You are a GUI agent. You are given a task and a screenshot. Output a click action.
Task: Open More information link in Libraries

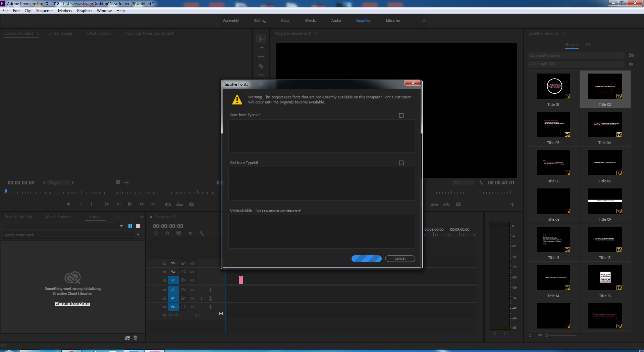pyautogui.click(x=72, y=303)
